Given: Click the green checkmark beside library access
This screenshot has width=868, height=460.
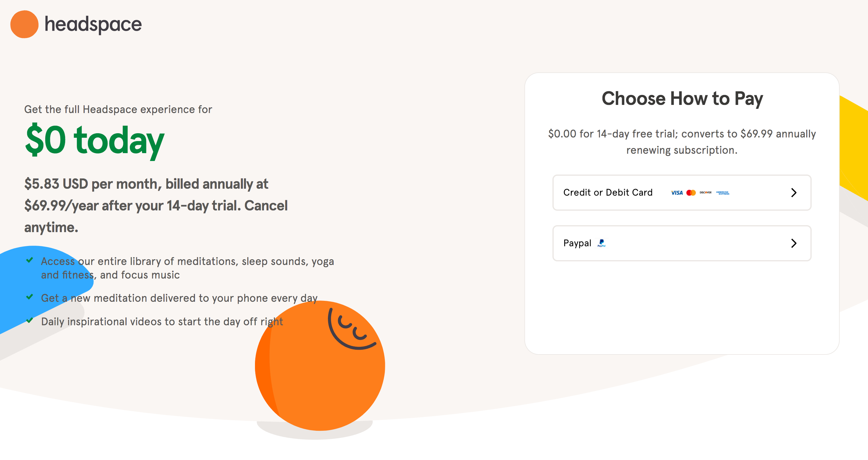Looking at the screenshot, I should tap(30, 260).
